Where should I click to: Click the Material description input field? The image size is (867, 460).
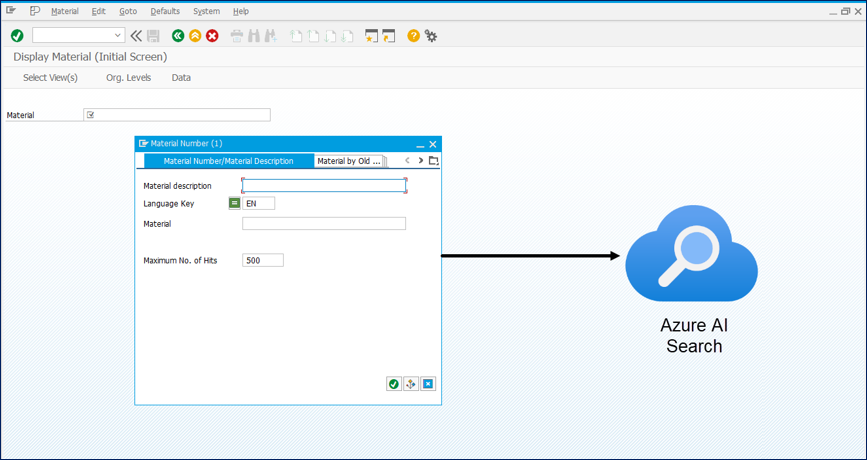point(324,186)
